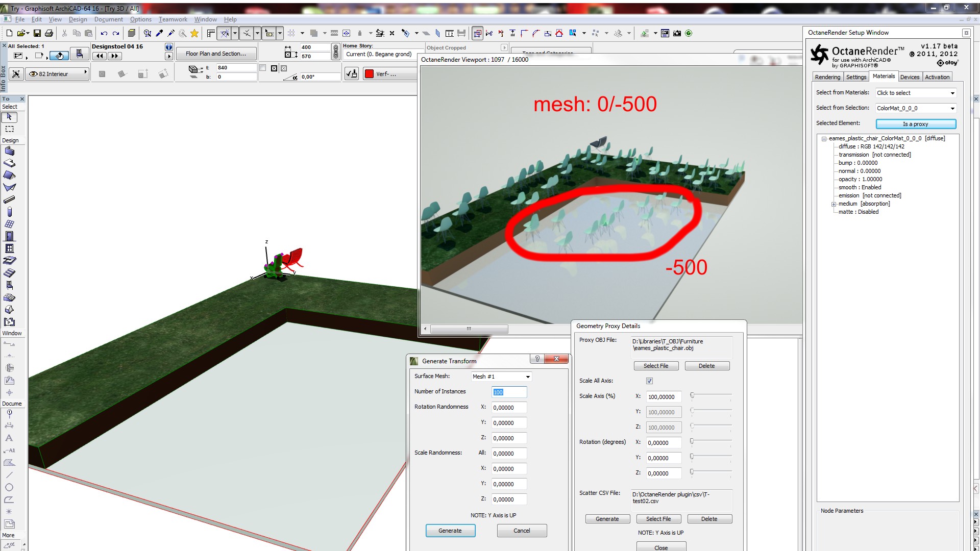Toggle the chain link proportions lock

(x=335, y=52)
